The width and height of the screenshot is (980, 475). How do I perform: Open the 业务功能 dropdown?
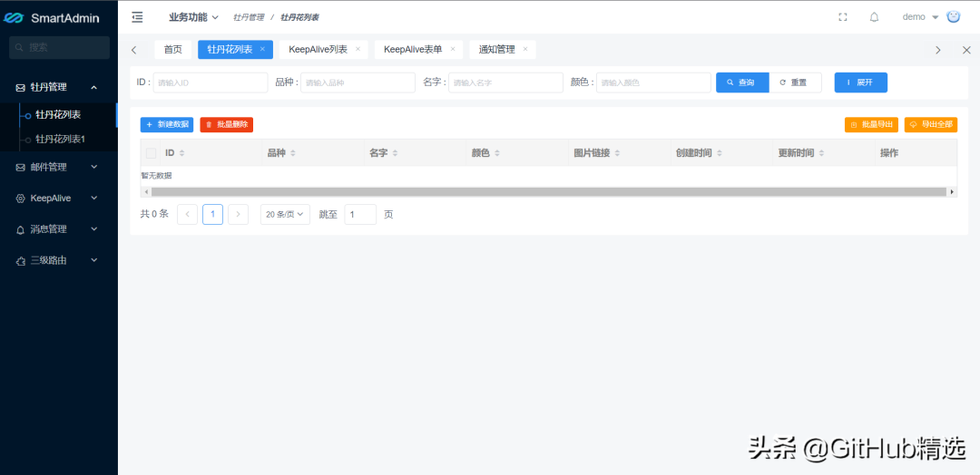click(194, 17)
